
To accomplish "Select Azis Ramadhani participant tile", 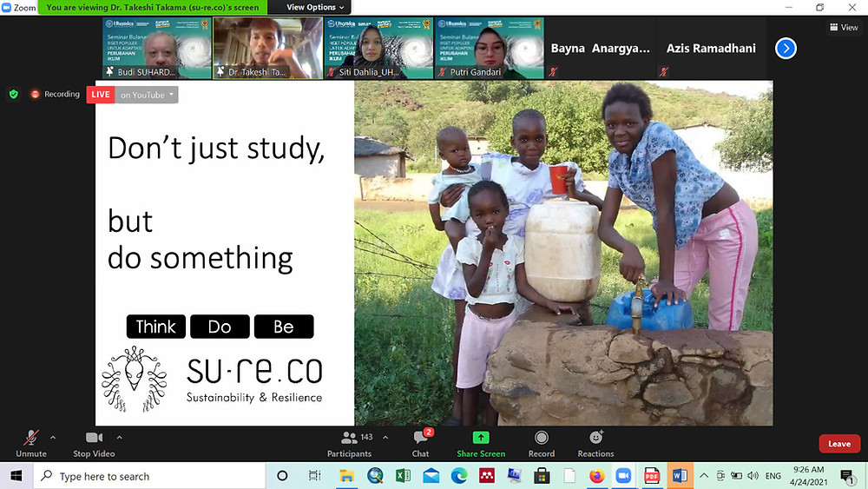I will [711, 48].
